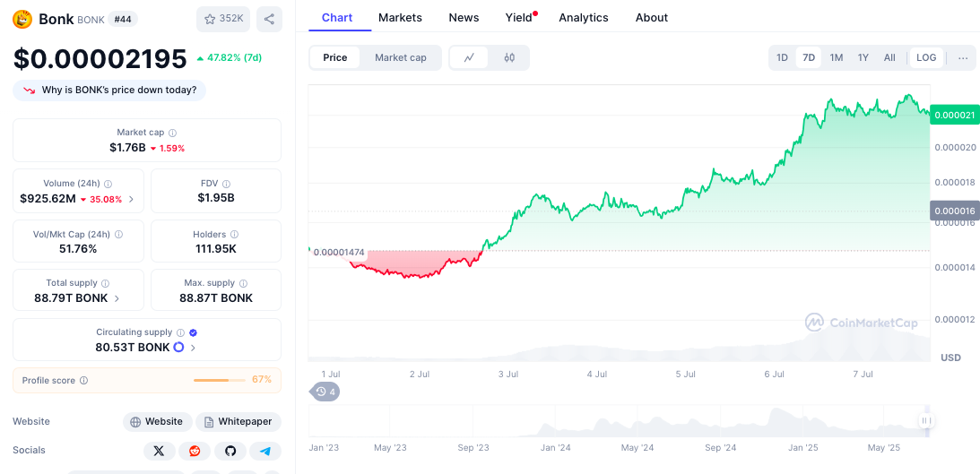The image size is (980, 474).
Task: Open the Analytics tab
Action: pyautogui.click(x=584, y=18)
